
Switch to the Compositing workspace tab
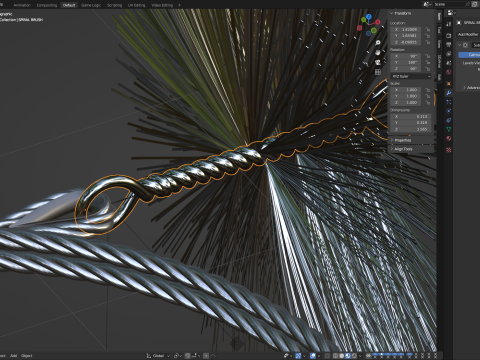(47, 5)
